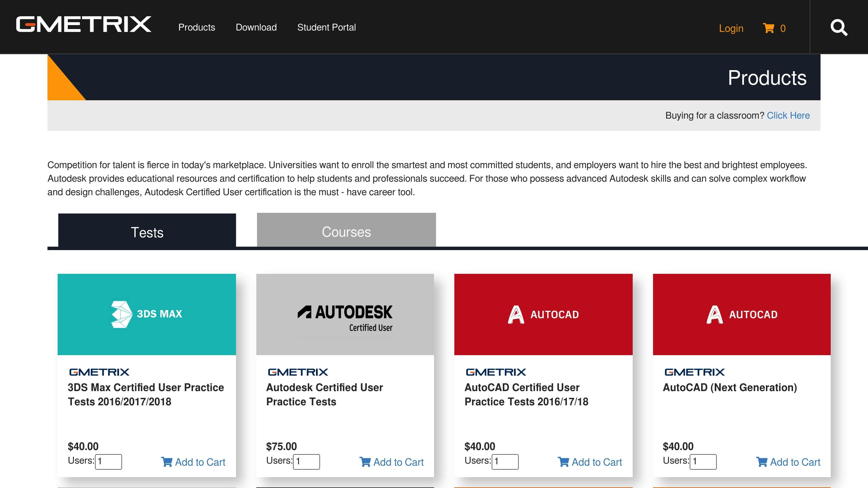
Task: Focus Users field for 3DS Max tests
Action: click(108, 462)
